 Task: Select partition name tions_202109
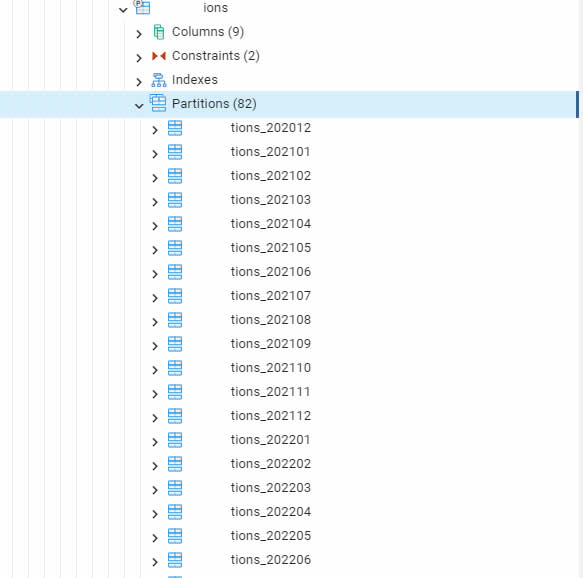point(271,344)
